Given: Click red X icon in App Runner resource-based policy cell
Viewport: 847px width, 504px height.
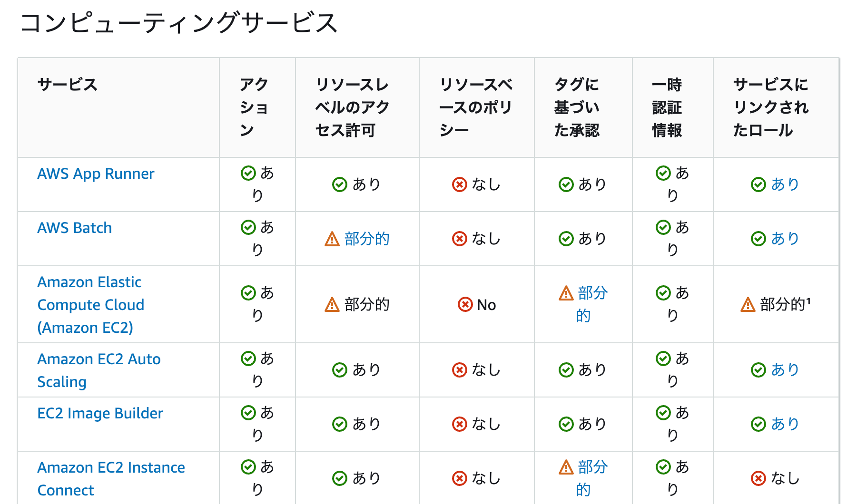Looking at the screenshot, I should click(x=459, y=184).
